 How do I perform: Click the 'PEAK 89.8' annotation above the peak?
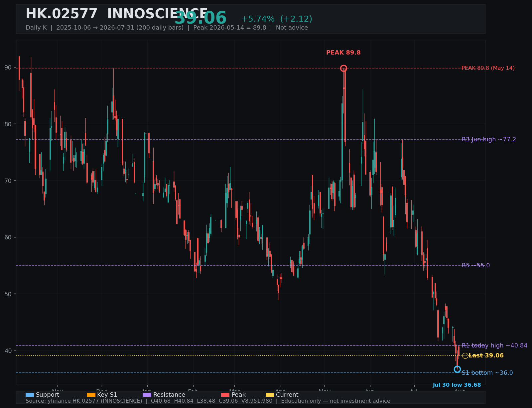point(343,53)
